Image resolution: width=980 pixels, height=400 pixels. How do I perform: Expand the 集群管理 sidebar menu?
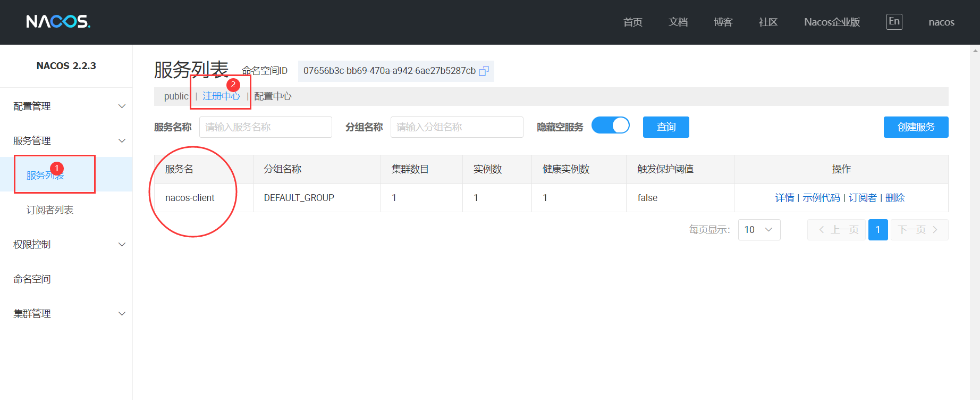(x=66, y=314)
